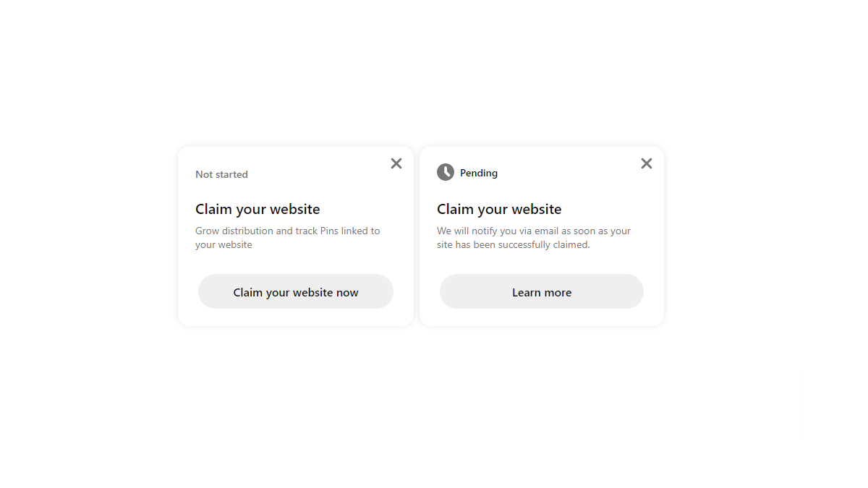Click the Pending clock status icon

[446, 172]
